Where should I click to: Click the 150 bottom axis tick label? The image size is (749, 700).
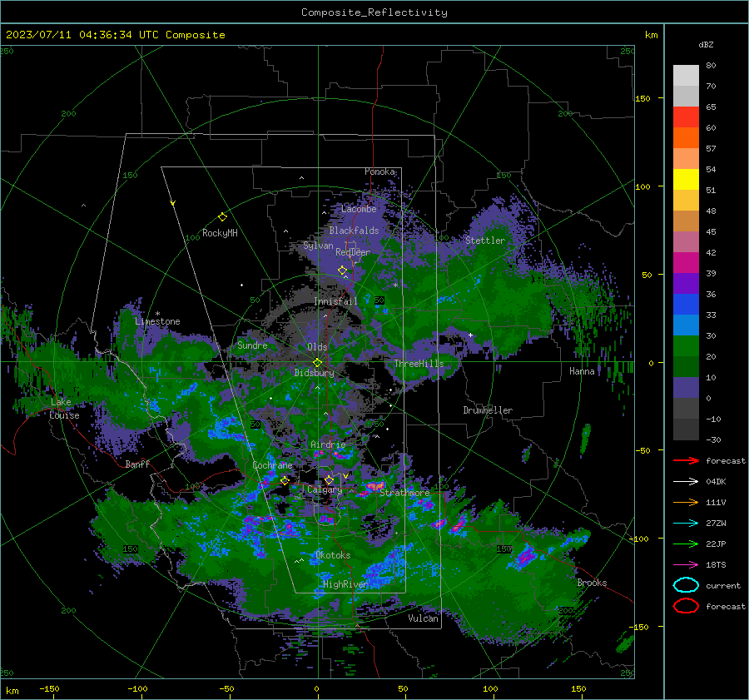pyautogui.click(x=578, y=688)
